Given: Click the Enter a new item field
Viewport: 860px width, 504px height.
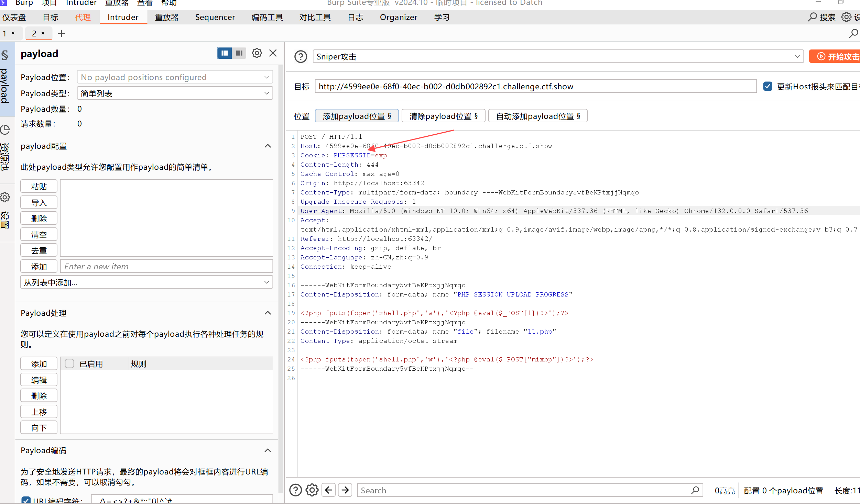Looking at the screenshot, I should click(166, 267).
